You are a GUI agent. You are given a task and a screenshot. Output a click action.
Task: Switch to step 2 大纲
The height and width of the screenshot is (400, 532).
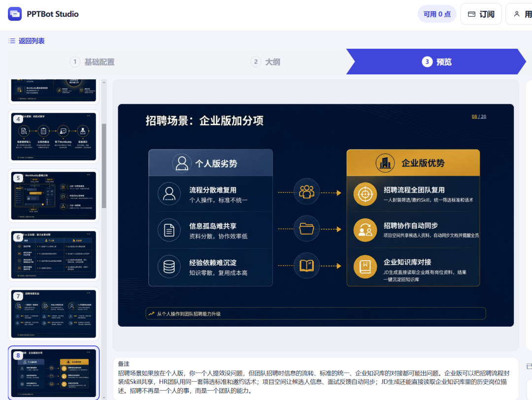click(265, 62)
